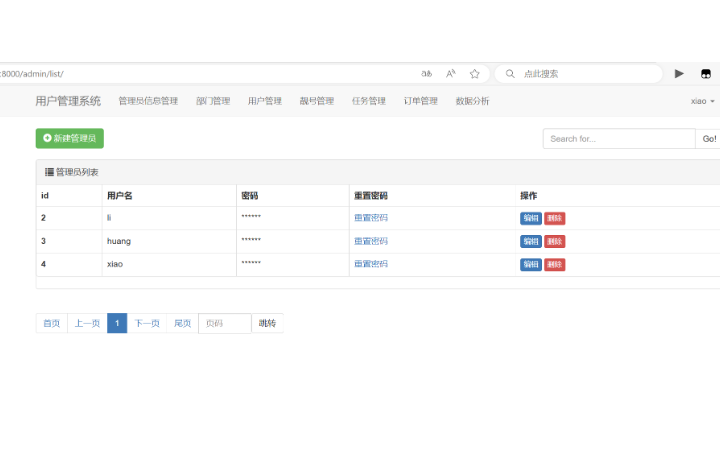
Task: Click blue 编辑 button in huang row
Action: coord(531,241)
